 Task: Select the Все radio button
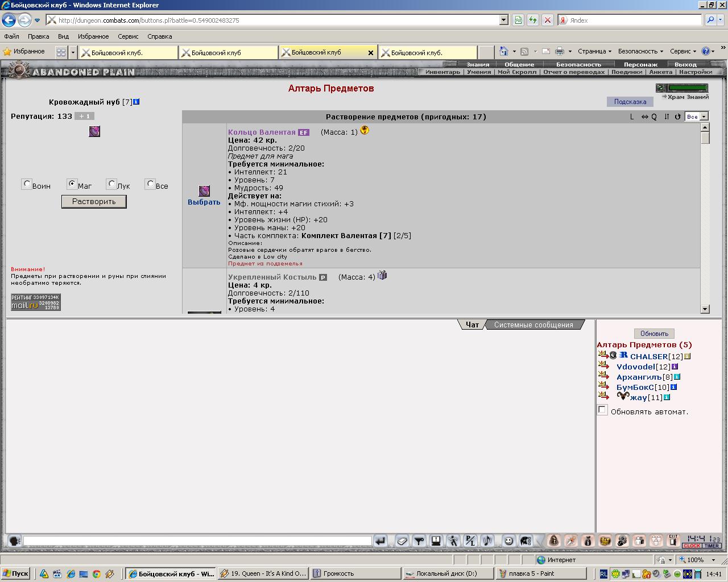[x=150, y=184]
